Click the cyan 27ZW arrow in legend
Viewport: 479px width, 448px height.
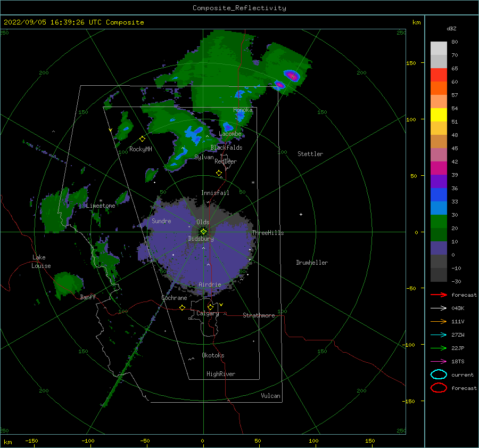tap(439, 335)
